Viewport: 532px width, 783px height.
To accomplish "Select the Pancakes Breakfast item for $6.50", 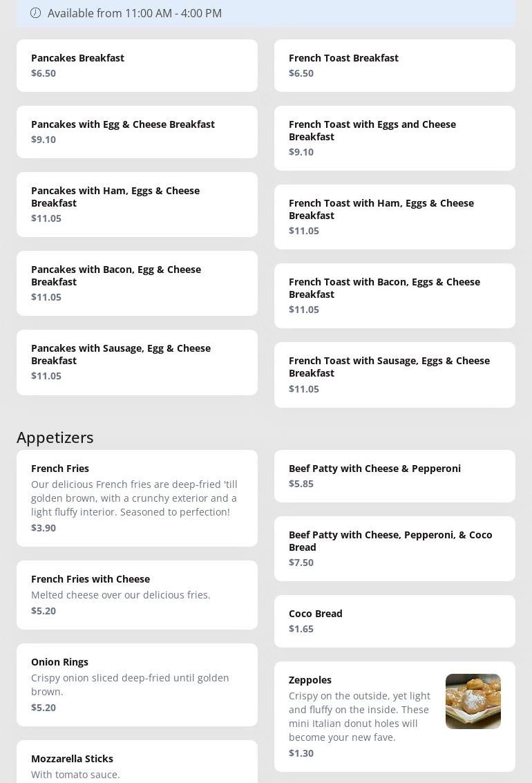I will 137,66.
